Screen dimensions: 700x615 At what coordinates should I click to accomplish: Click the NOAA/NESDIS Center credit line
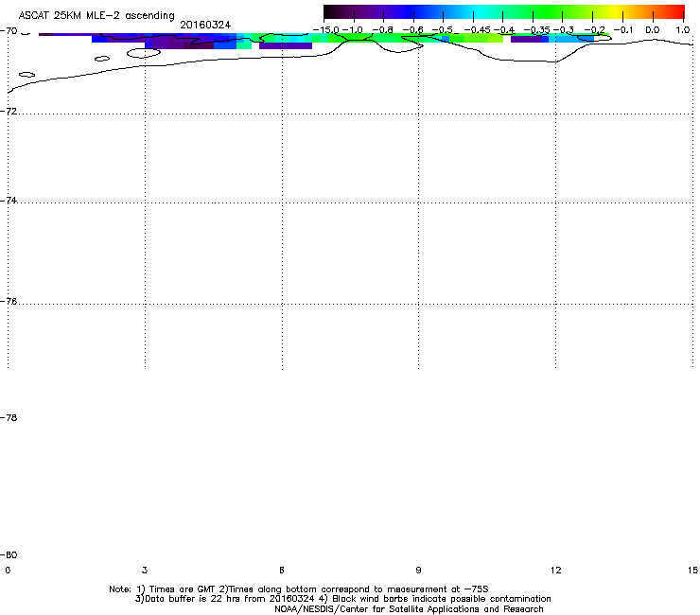409,609
